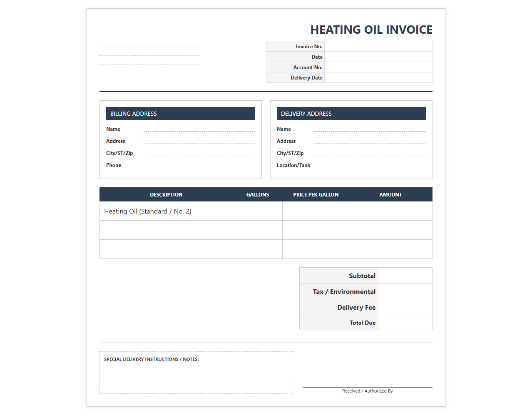Click the Tax / Environmental value cell
The height and width of the screenshot is (415, 532).
tap(405, 291)
